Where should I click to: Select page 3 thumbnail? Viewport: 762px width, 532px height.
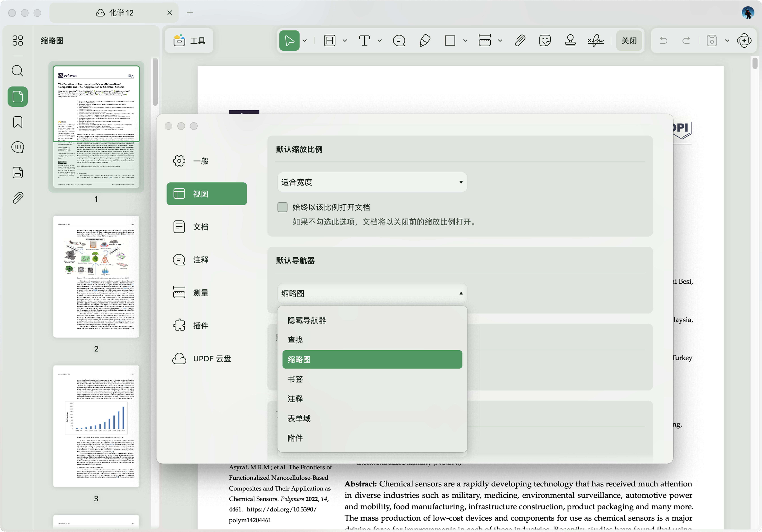[96, 426]
